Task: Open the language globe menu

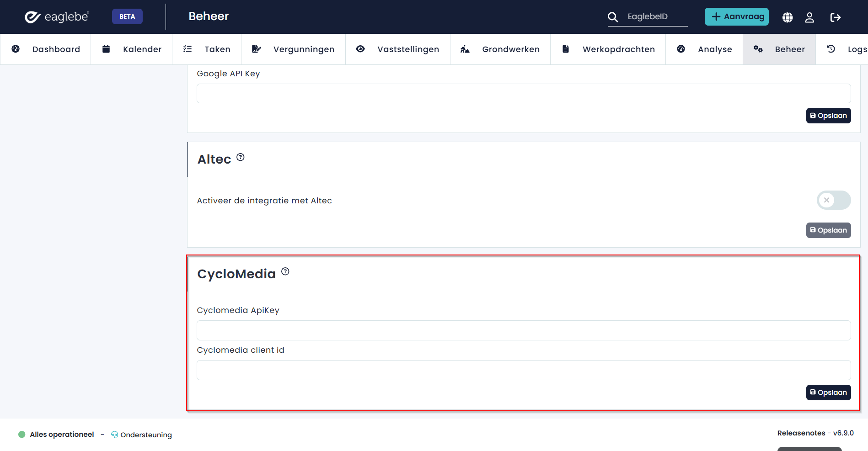Action: click(x=788, y=17)
